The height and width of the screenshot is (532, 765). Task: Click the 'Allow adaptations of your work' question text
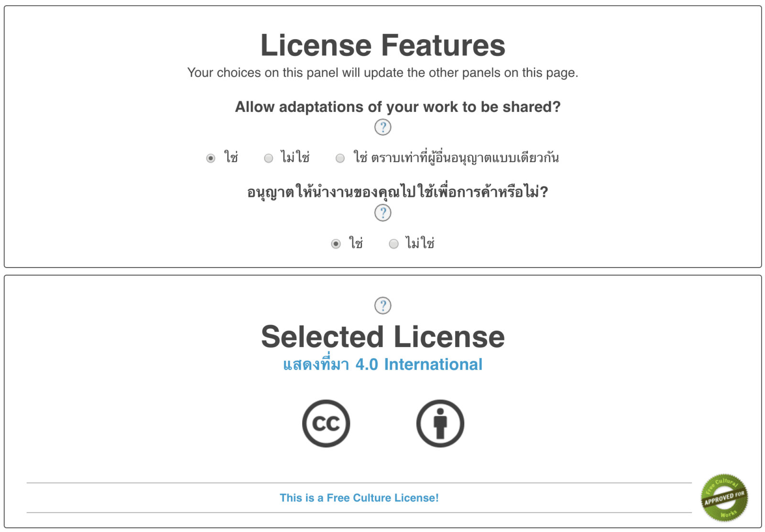click(x=397, y=107)
